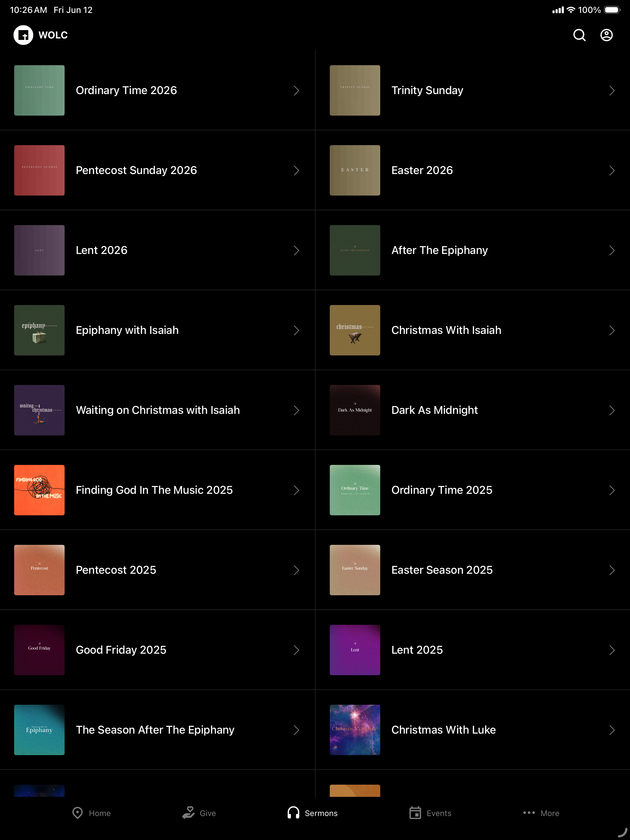Expand Christmas With Isaiah chevron
This screenshot has width=630, height=840.
pyautogui.click(x=612, y=331)
